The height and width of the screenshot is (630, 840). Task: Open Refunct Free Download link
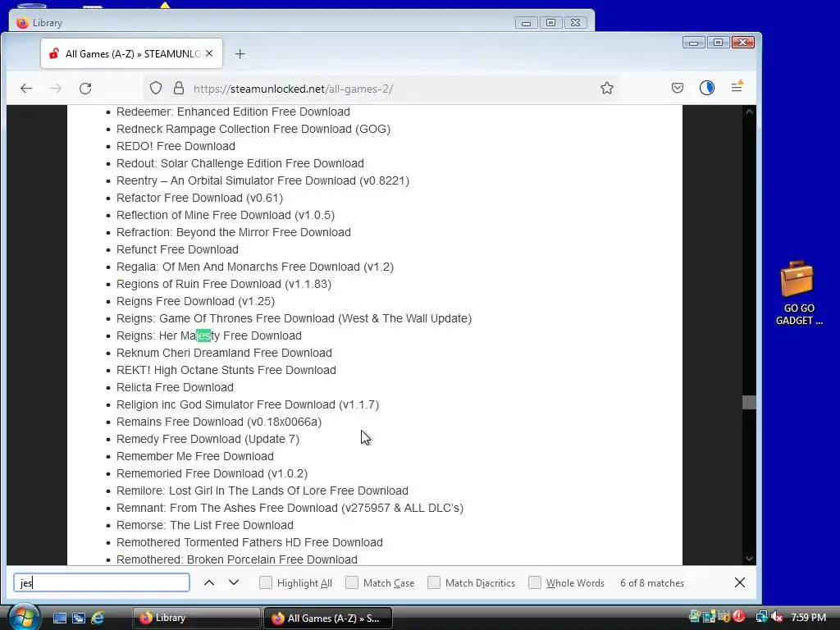pos(177,249)
